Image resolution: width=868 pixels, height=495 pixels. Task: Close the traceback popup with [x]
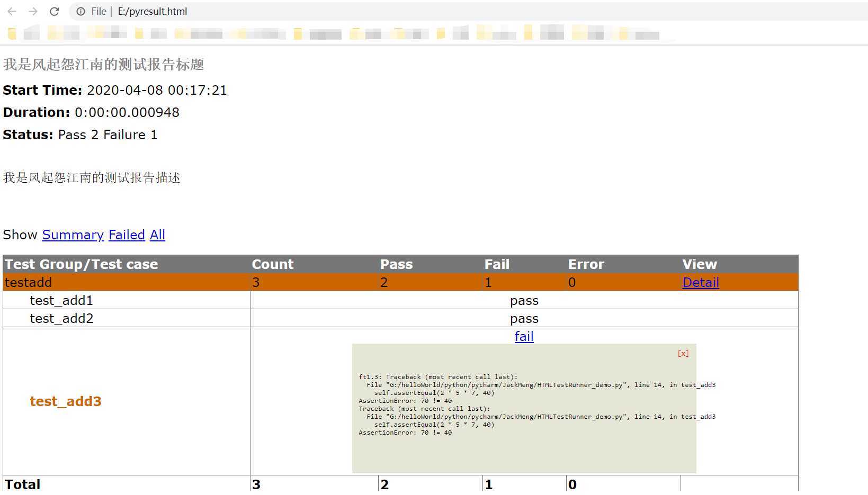point(683,353)
